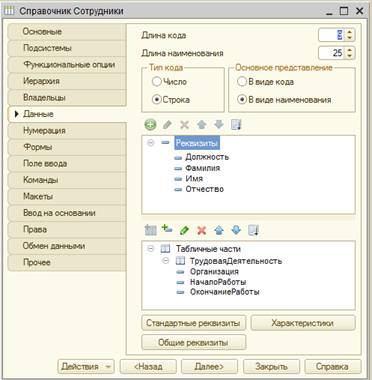The image size is (372, 380).
Task: Go to the Команды tab
Action: [67, 180]
